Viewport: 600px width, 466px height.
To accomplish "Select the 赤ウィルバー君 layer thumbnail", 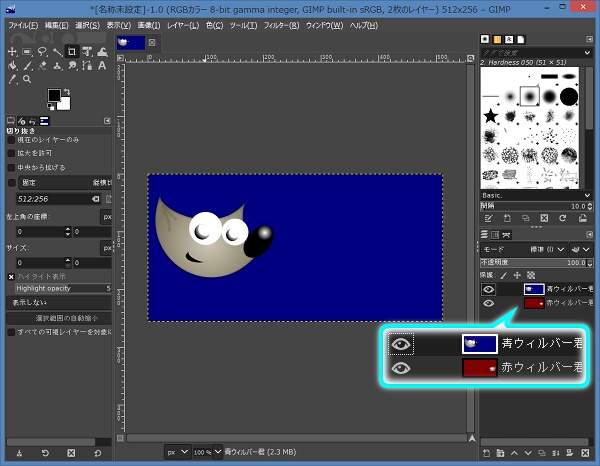I will 534,303.
